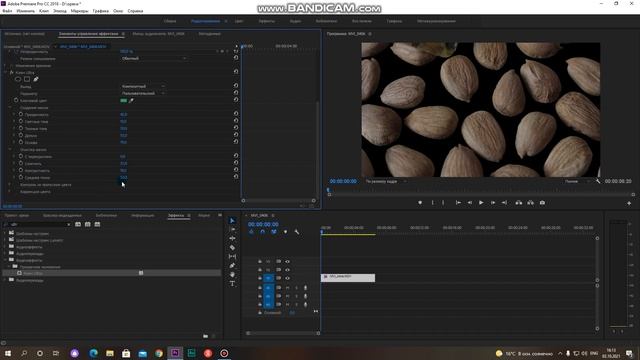Toggle lock on the top video track
The height and width of the screenshot is (360, 640).
(260, 261)
